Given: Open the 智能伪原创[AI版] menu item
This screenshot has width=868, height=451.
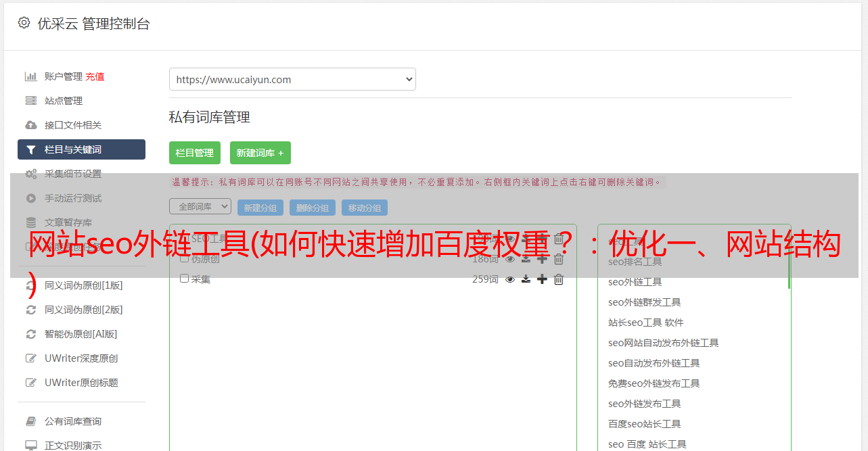Looking at the screenshot, I should click(81, 334).
